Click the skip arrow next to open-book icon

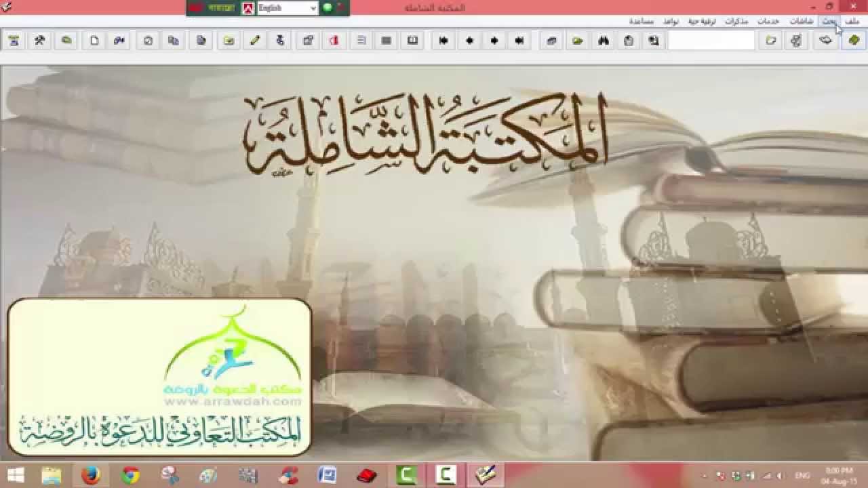(443, 41)
